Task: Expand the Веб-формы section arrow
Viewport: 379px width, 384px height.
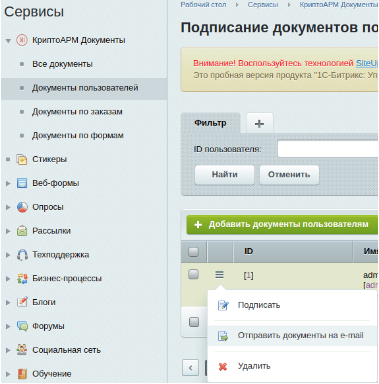Action: pos(8,183)
